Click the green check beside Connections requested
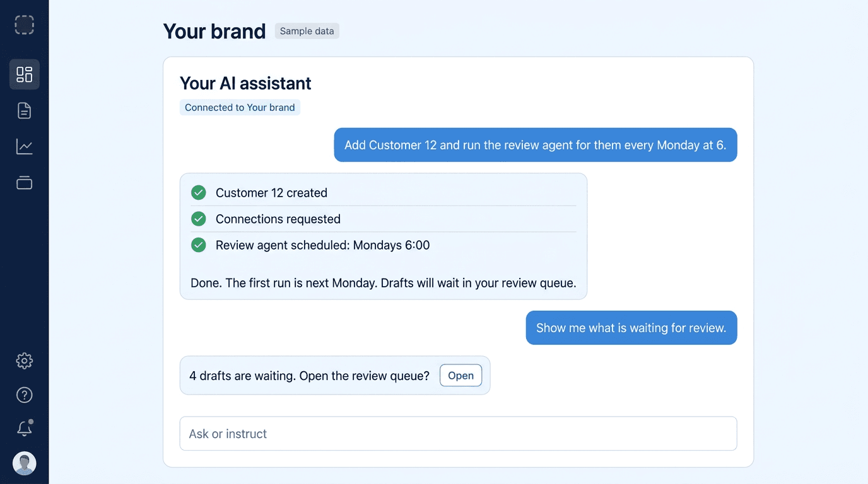The width and height of the screenshot is (868, 484). pyautogui.click(x=199, y=219)
